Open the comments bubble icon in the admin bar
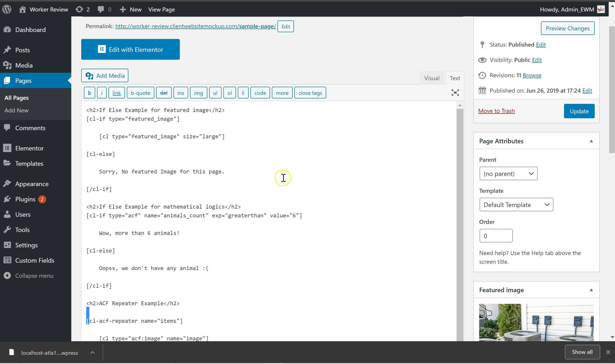The image size is (615, 364). point(100,9)
